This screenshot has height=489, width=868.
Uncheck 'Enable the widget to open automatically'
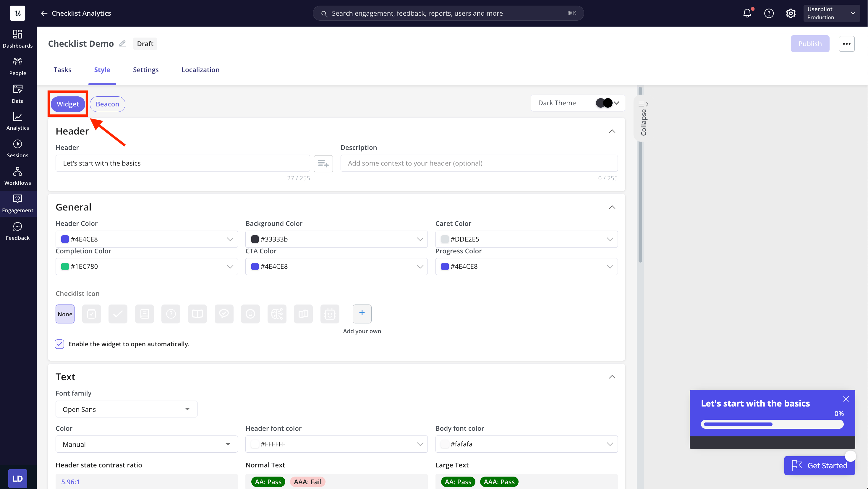(59, 344)
